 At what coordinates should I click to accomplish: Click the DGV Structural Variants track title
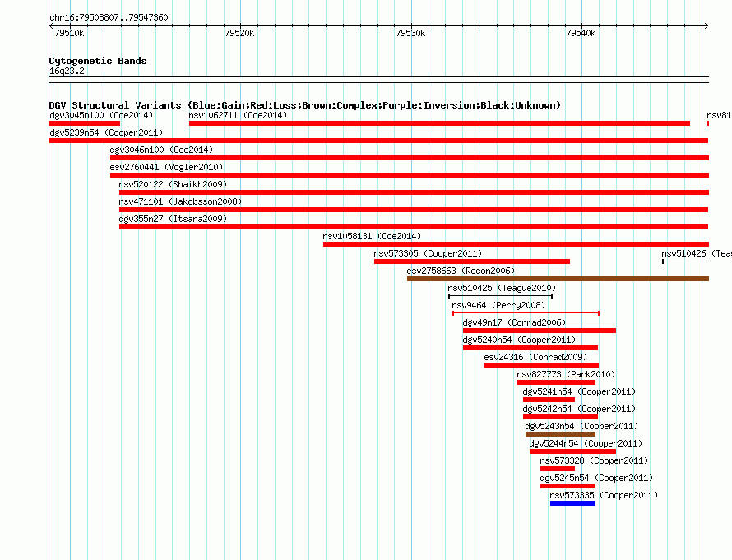click(x=305, y=105)
